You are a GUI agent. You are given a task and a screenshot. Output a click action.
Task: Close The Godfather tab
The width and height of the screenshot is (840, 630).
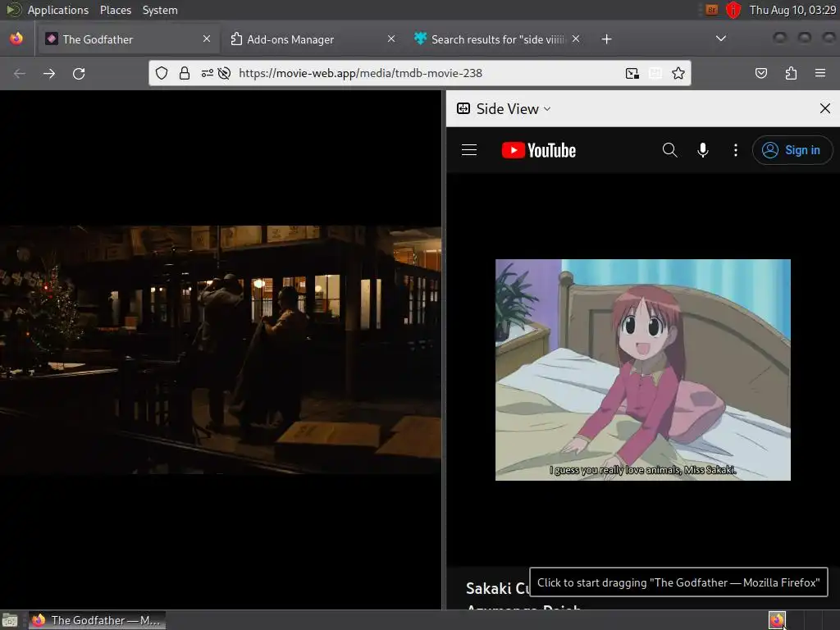point(207,39)
